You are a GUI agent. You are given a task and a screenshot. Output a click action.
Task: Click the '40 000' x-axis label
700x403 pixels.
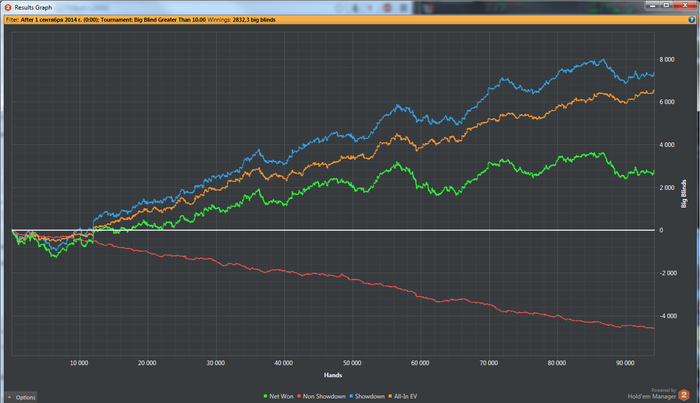coord(283,363)
